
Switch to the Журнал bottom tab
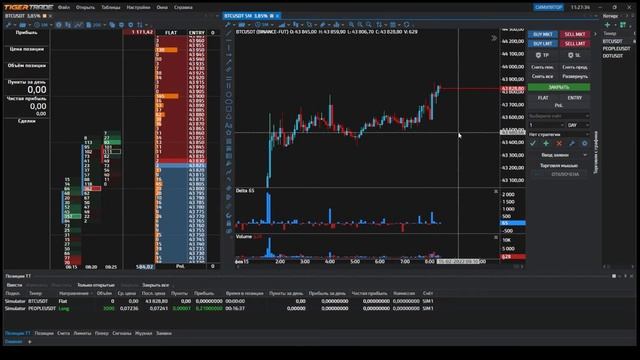(x=143, y=333)
